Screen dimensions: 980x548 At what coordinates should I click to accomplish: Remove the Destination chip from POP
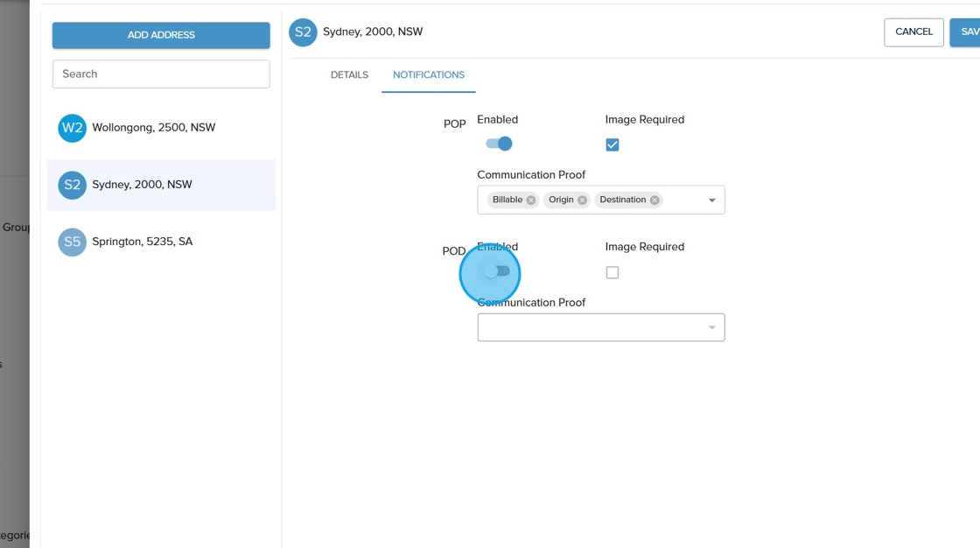coord(654,200)
